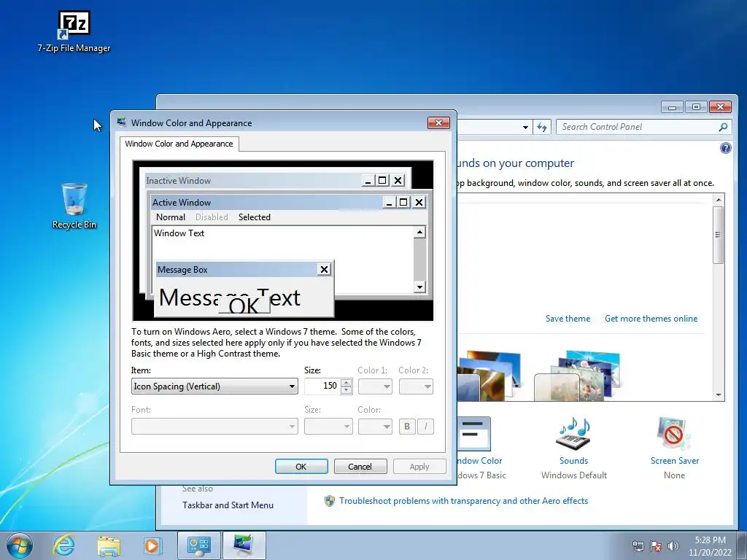Click the Active Window maximize box in preview
The image size is (747, 560).
pyautogui.click(x=403, y=203)
